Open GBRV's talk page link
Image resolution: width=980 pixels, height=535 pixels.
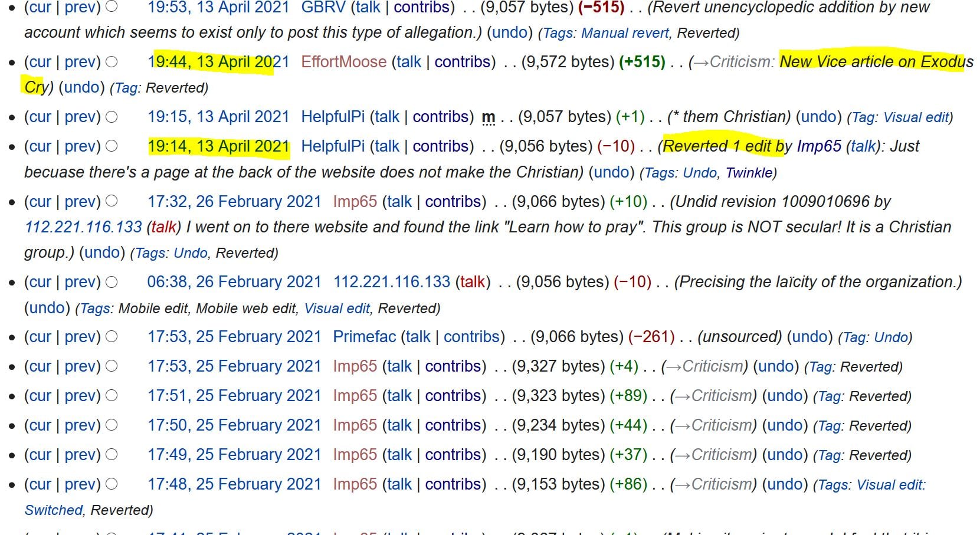368,8
